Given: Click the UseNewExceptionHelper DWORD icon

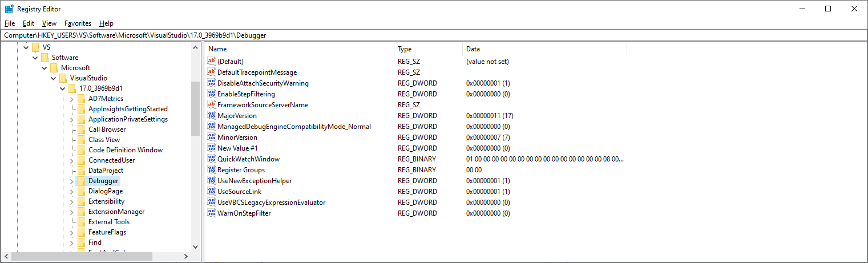Looking at the screenshot, I should pos(212,180).
